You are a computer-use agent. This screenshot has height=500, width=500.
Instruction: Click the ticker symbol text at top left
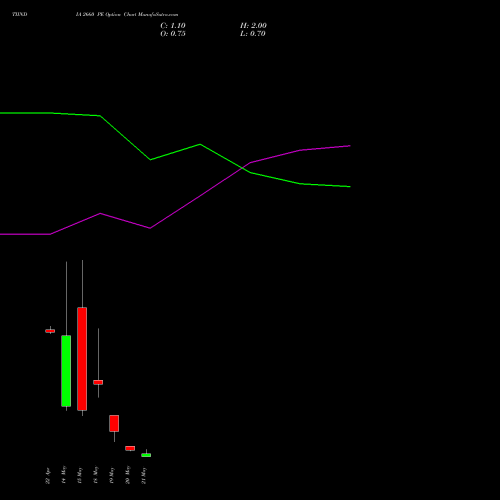pos(20,14)
